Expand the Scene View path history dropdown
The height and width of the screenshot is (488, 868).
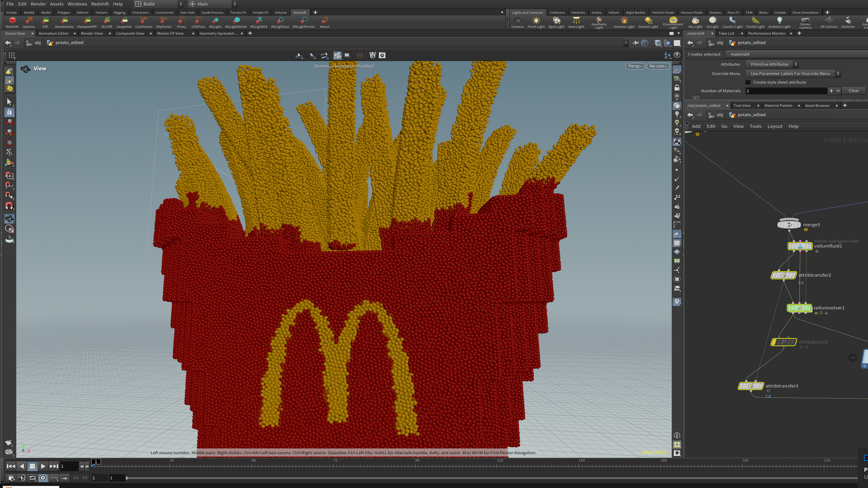point(626,43)
